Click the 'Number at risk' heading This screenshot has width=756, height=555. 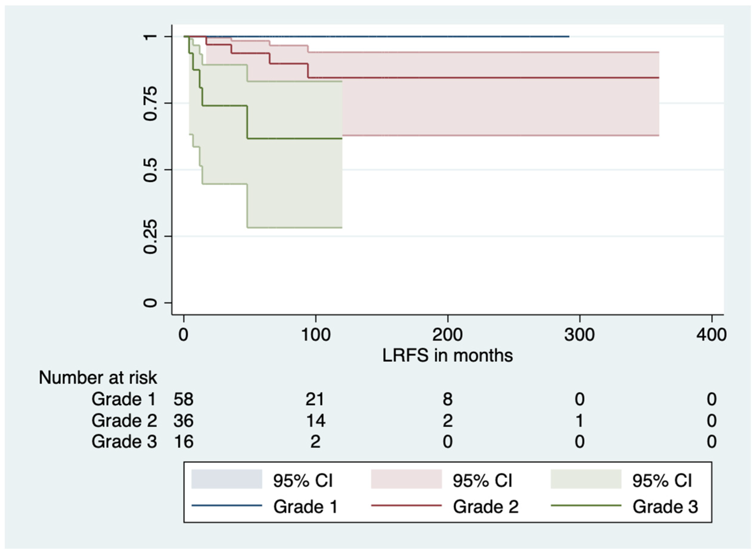pos(98,378)
